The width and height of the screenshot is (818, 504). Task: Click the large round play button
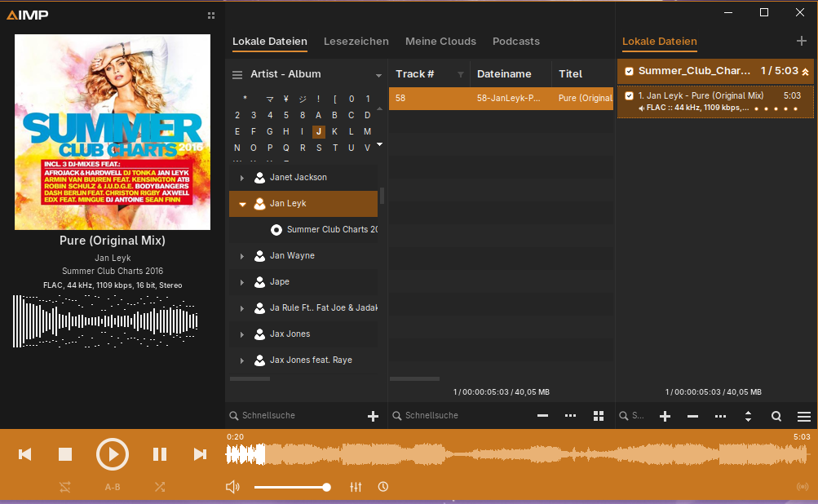113,454
